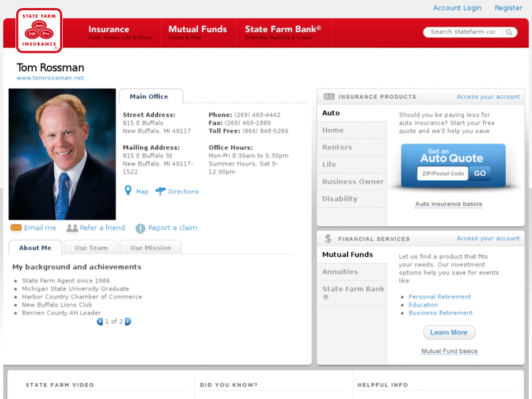Click the Insurance Products card icon
This screenshot has width=532, height=399.
[329, 97]
